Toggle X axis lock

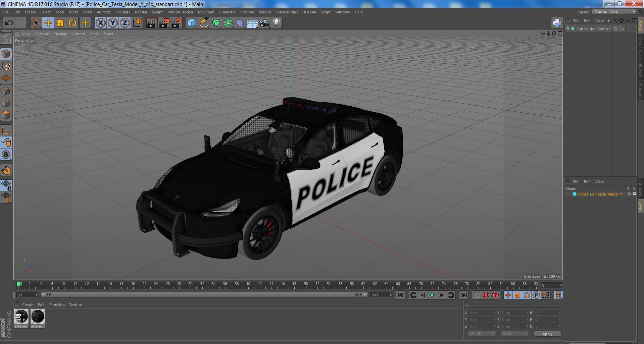click(x=100, y=23)
